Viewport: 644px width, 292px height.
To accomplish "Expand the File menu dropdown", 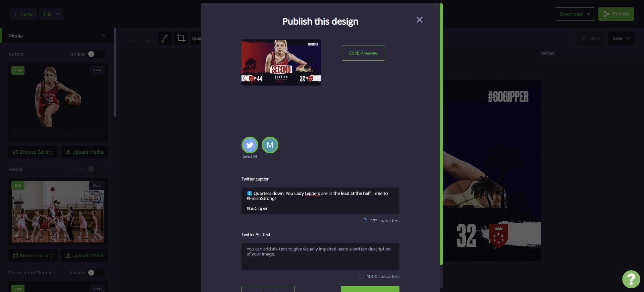I will (51, 14).
